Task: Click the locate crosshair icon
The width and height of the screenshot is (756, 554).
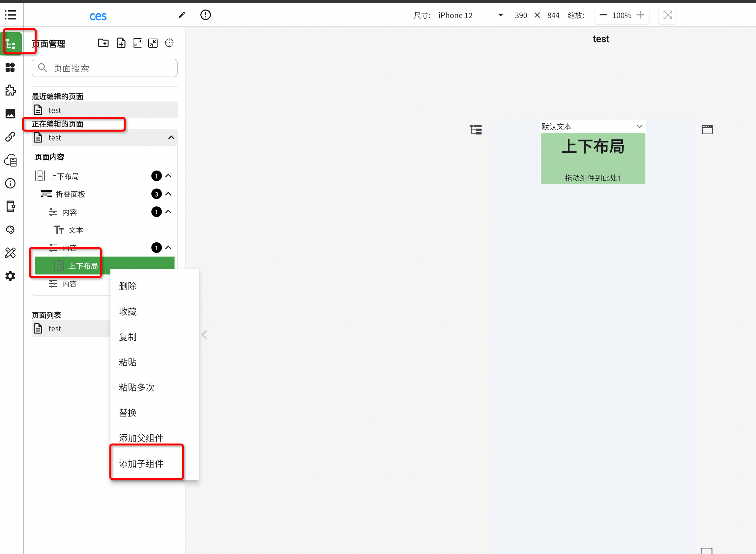Action: point(169,43)
